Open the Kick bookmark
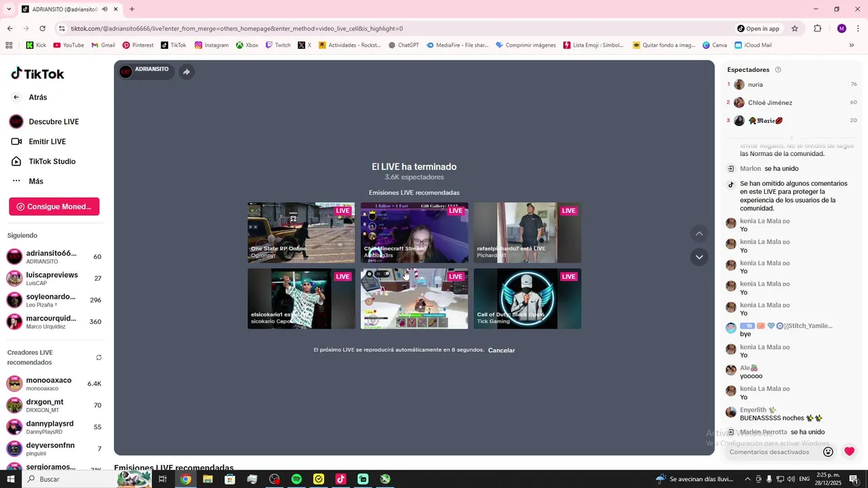Image resolution: width=868 pixels, height=488 pixels. tap(36, 45)
